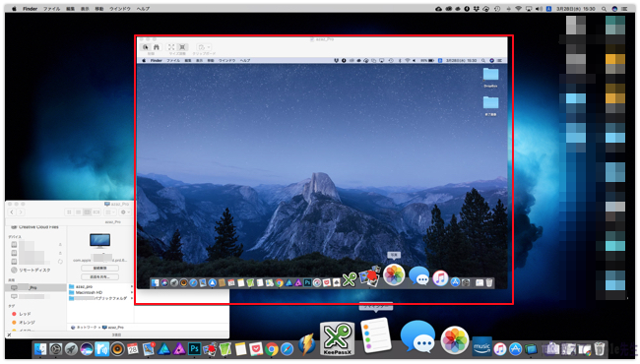Switch Finder to list view
Screen dimensions: 640x364
(x=78, y=212)
